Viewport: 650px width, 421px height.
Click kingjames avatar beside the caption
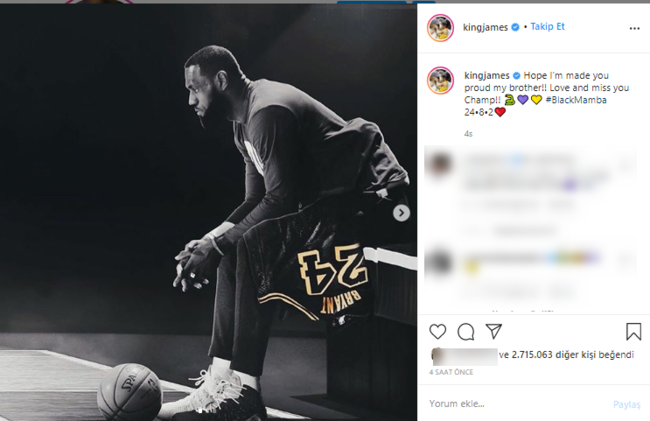[x=440, y=82]
